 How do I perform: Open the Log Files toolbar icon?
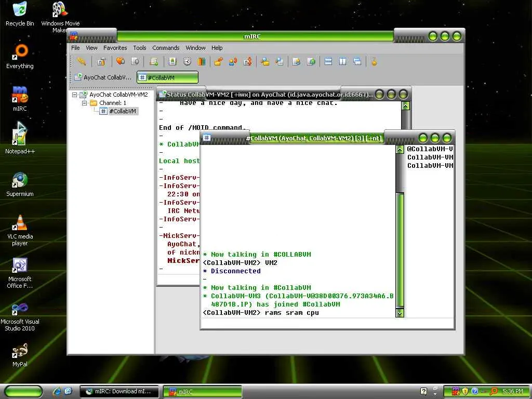click(x=279, y=61)
